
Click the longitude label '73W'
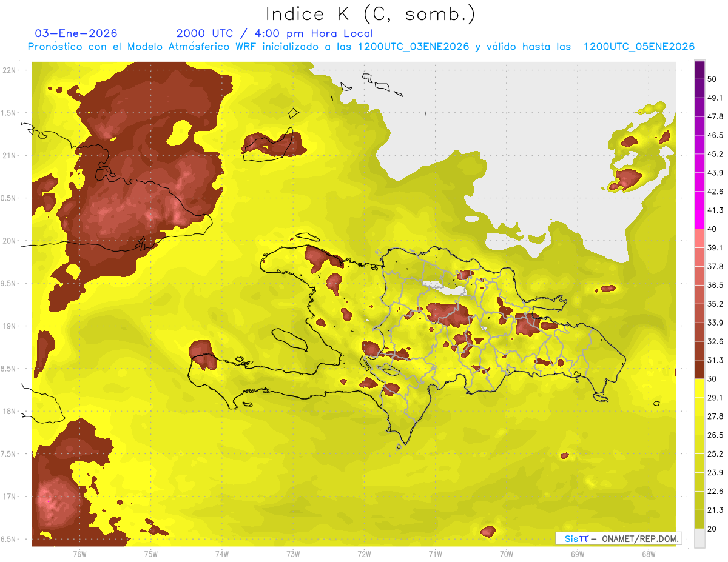tap(293, 554)
